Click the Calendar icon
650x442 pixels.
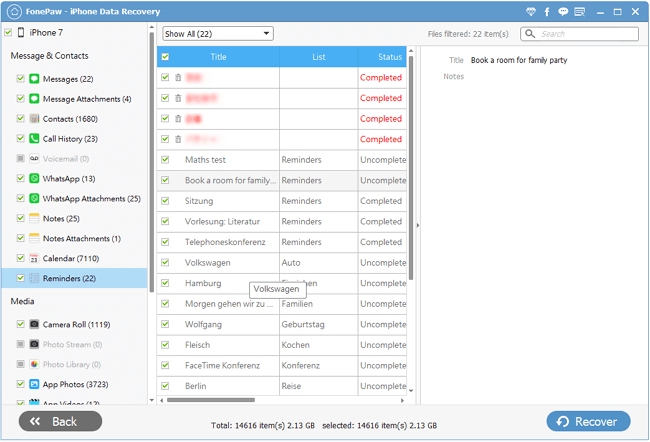pos(34,258)
